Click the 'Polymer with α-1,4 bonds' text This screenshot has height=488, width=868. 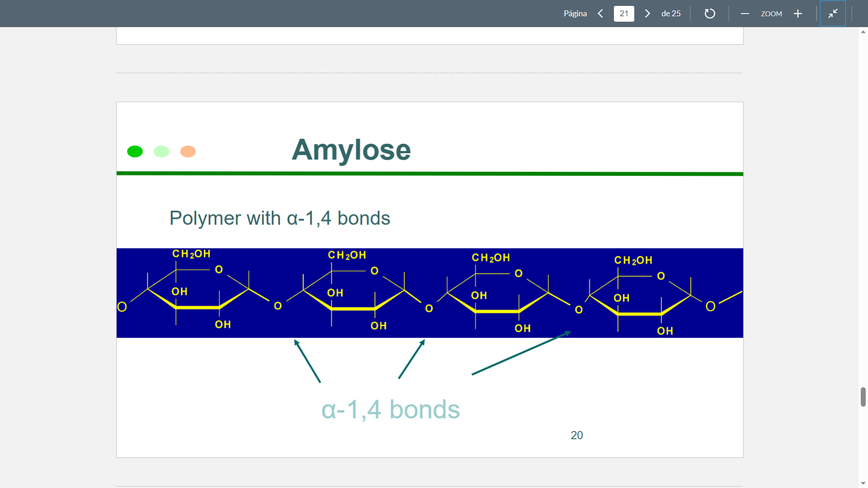[279, 218]
